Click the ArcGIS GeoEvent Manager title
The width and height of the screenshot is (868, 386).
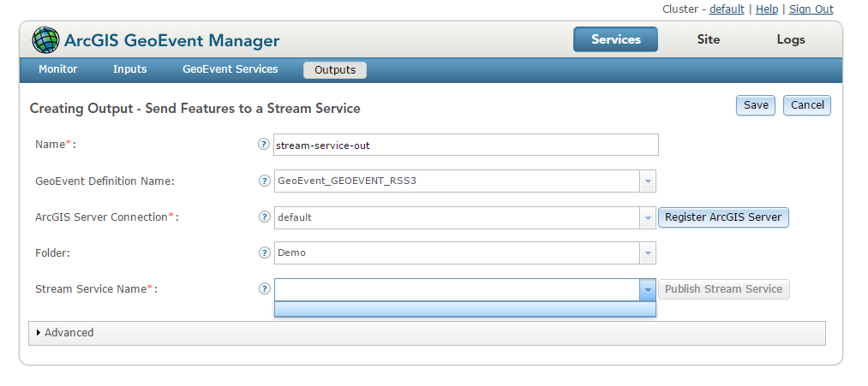point(171,40)
